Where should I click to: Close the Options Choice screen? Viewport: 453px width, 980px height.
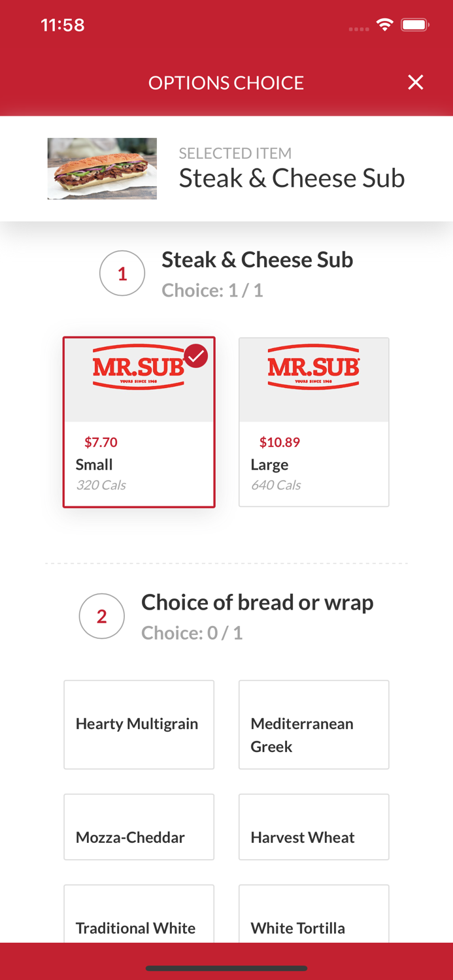pos(416,82)
